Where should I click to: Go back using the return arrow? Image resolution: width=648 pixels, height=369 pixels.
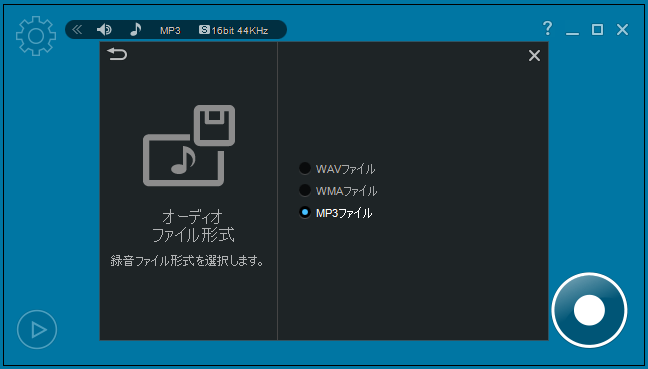tap(117, 54)
